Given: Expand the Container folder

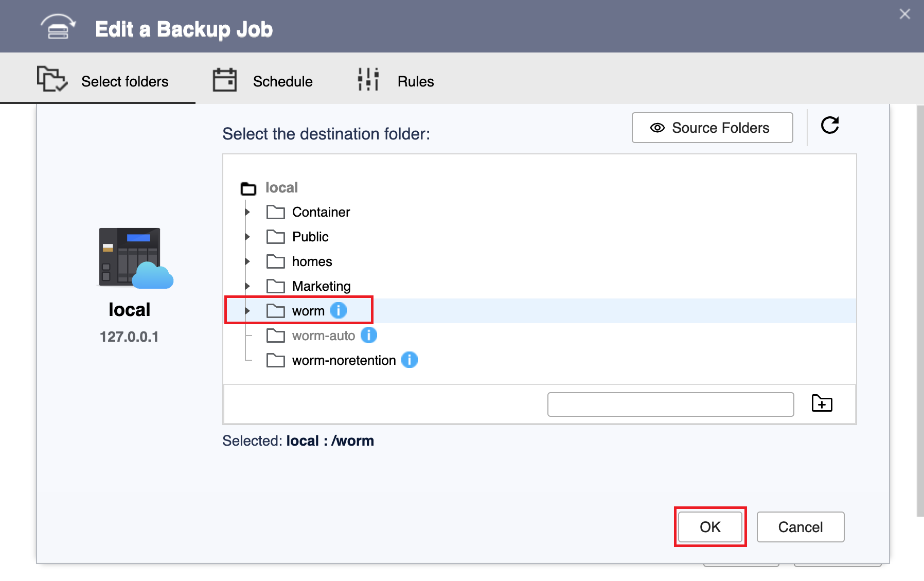Looking at the screenshot, I should pos(247,212).
